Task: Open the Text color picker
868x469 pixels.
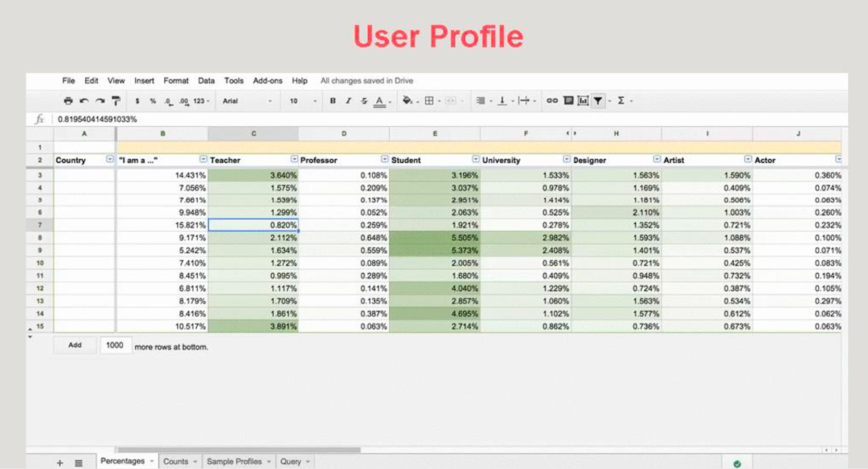Action: click(379, 101)
